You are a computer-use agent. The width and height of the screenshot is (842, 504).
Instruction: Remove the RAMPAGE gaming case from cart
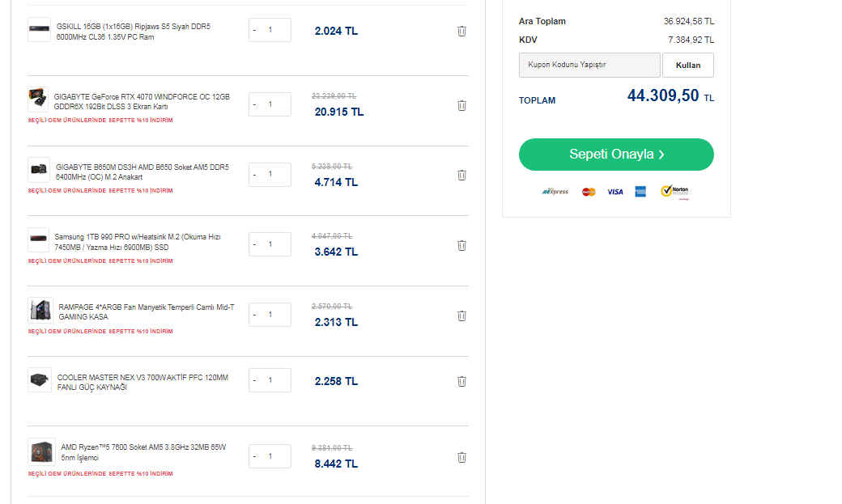pos(461,316)
